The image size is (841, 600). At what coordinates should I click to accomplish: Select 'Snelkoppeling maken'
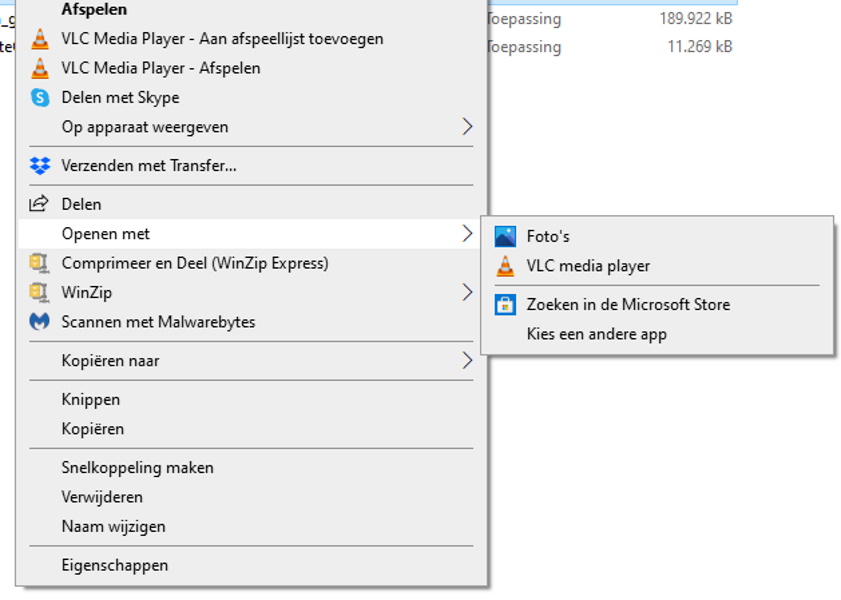point(252,468)
